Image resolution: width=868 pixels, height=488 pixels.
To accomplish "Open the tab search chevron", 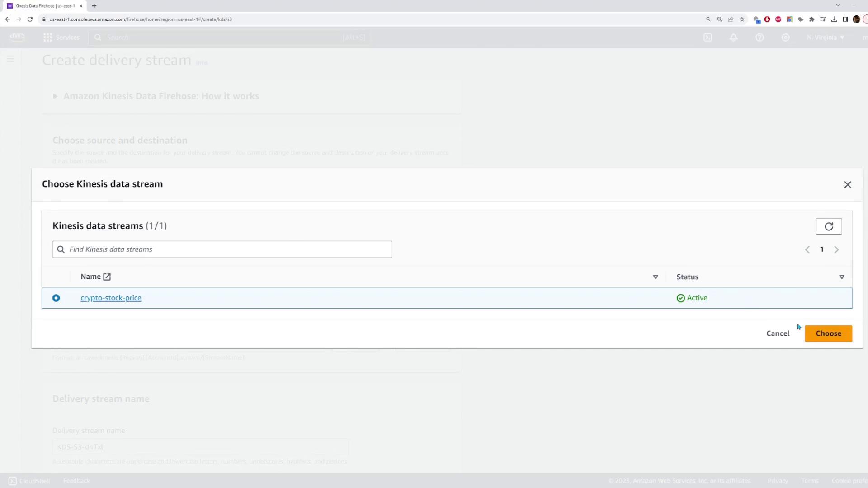I will pos(838,5).
